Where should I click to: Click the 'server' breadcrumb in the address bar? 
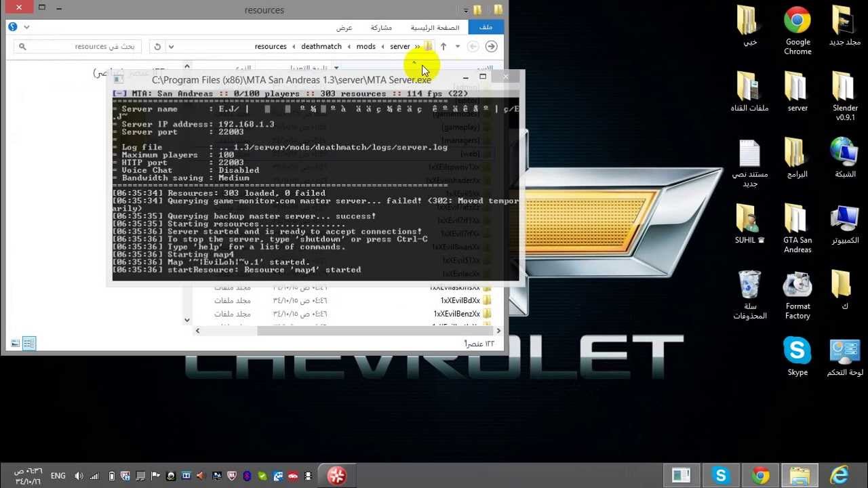click(x=399, y=47)
